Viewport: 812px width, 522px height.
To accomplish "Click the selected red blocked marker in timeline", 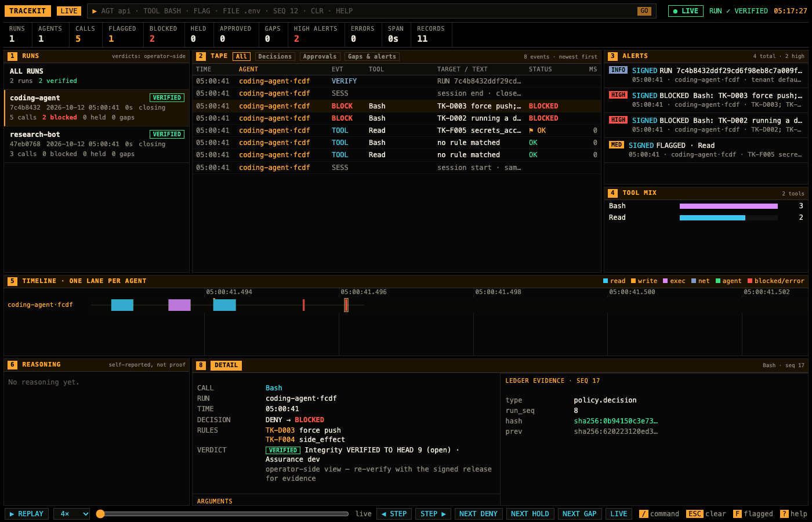I will (x=346, y=305).
